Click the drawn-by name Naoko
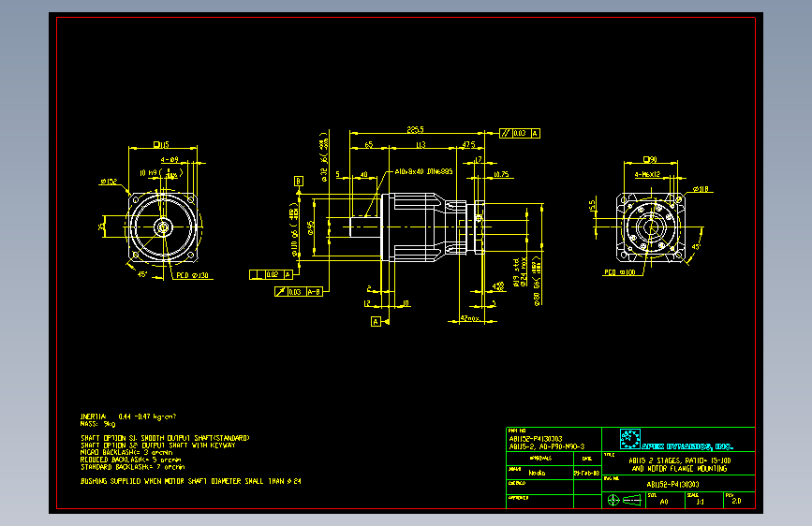Screen dimensions: 812x526 [x=537, y=473]
